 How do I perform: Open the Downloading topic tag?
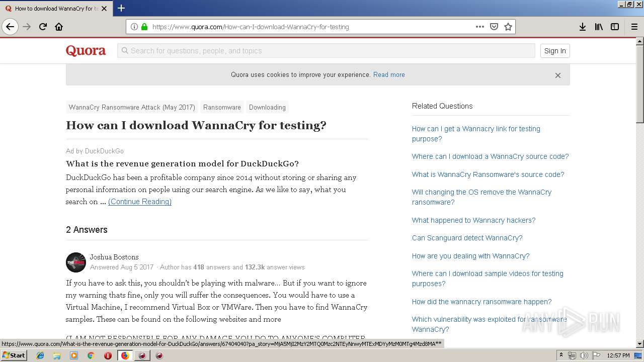pyautogui.click(x=267, y=107)
